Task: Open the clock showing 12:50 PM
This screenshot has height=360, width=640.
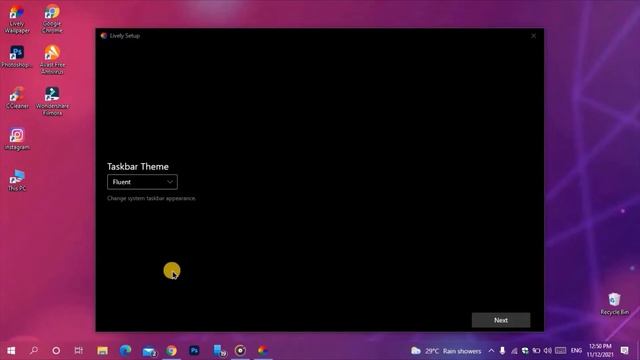Action: tap(600, 351)
